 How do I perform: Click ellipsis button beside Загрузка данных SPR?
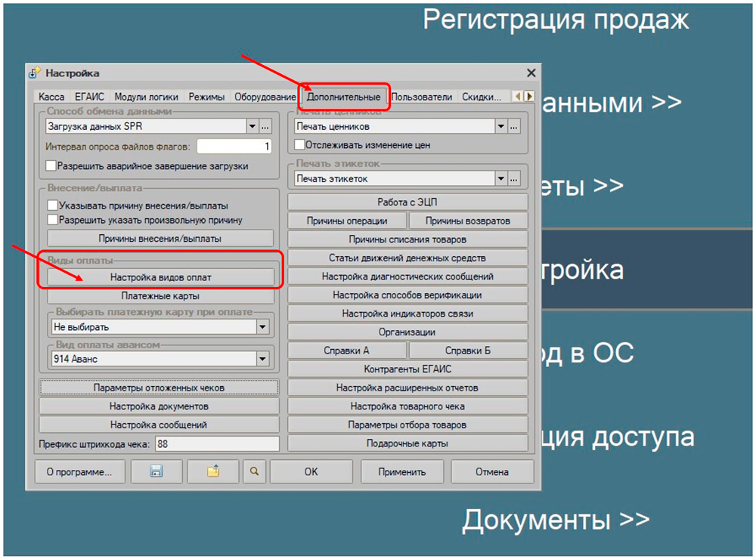click(x=265, y=127)
